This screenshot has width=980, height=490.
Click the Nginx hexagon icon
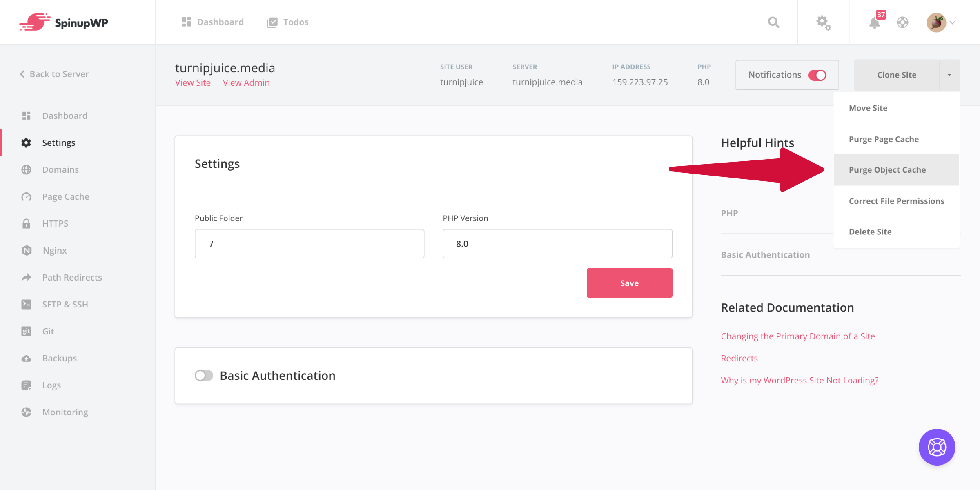coord(27,250)
